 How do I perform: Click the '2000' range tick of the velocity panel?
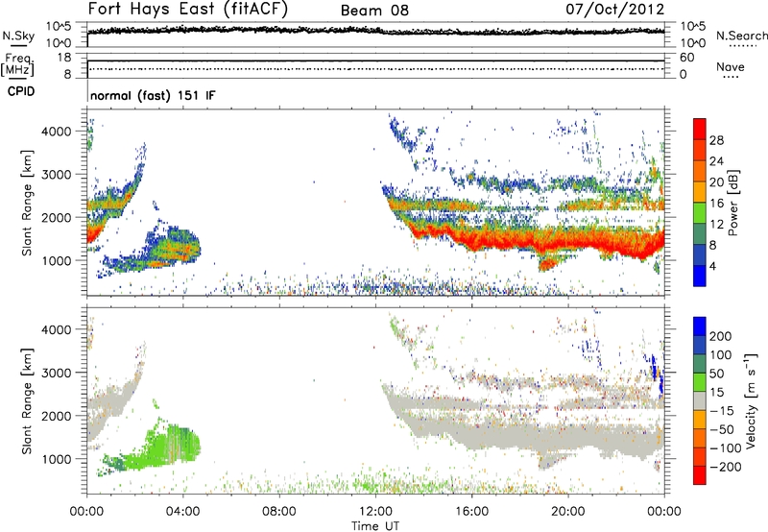(57, 416)
